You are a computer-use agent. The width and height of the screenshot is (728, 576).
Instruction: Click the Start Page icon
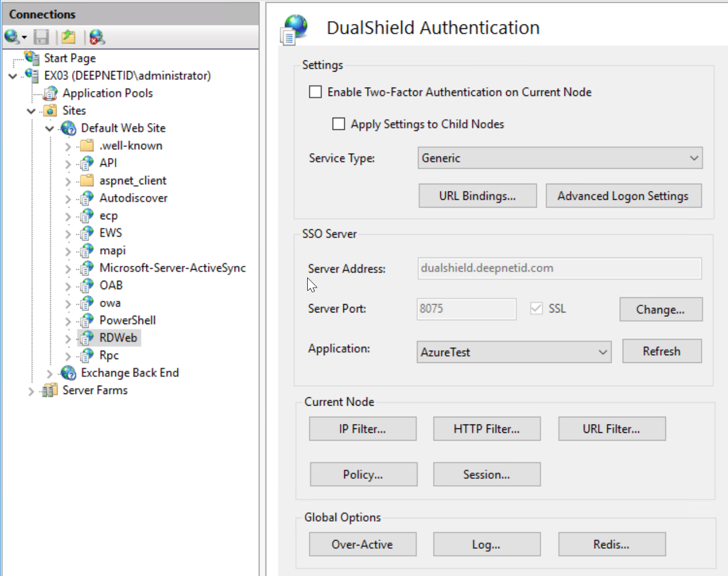[x=32, y=58]
